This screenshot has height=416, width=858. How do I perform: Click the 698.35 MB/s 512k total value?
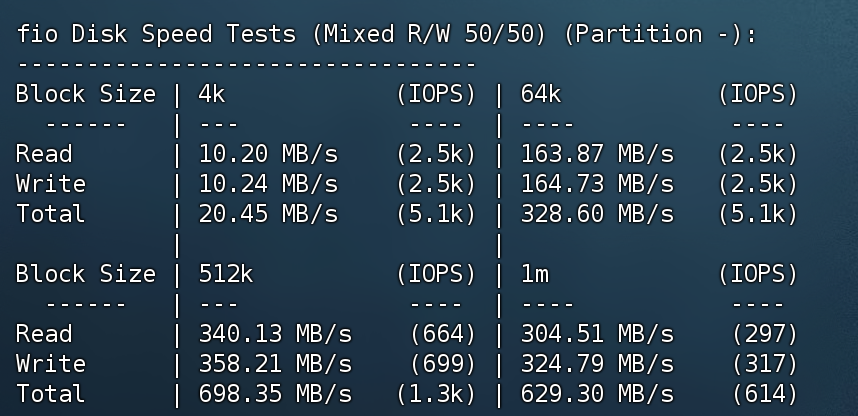(275, 394)
